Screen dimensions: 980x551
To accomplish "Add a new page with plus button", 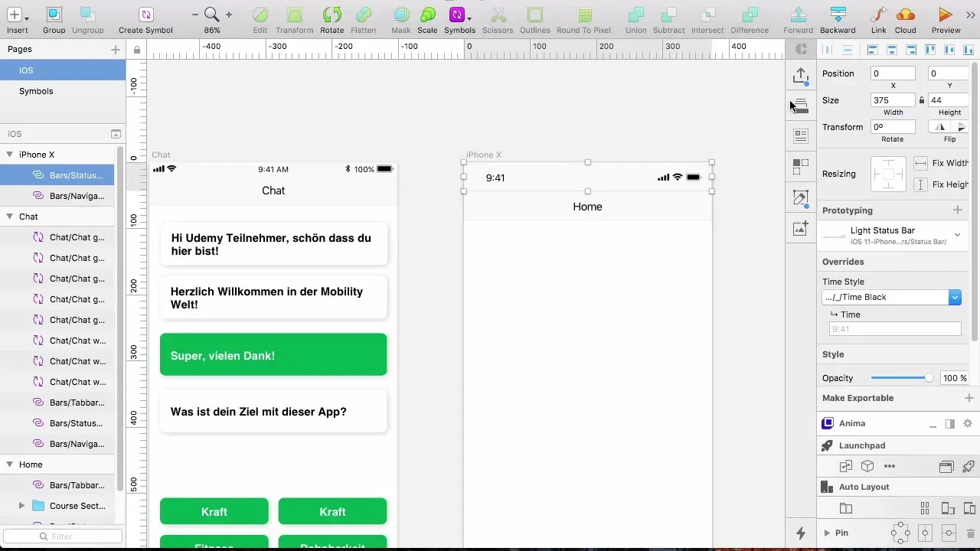I will point(116,50).
